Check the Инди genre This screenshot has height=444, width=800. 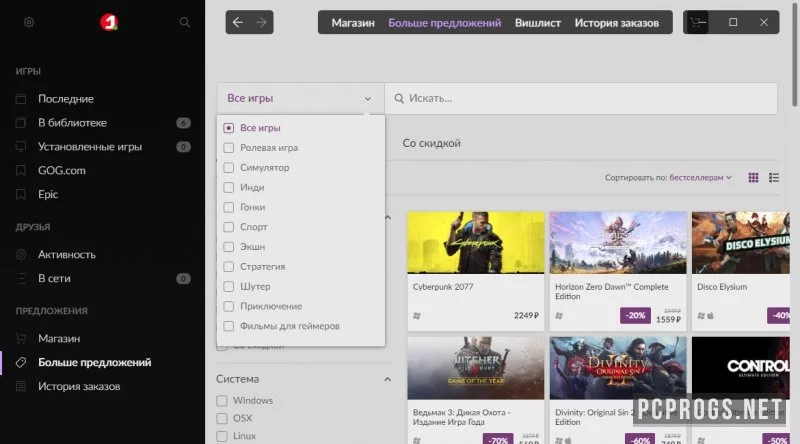[x=229, y=187]
